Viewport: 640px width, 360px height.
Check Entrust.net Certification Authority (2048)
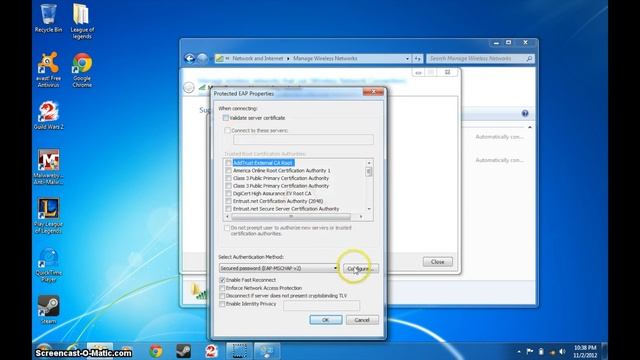[229, 201]
